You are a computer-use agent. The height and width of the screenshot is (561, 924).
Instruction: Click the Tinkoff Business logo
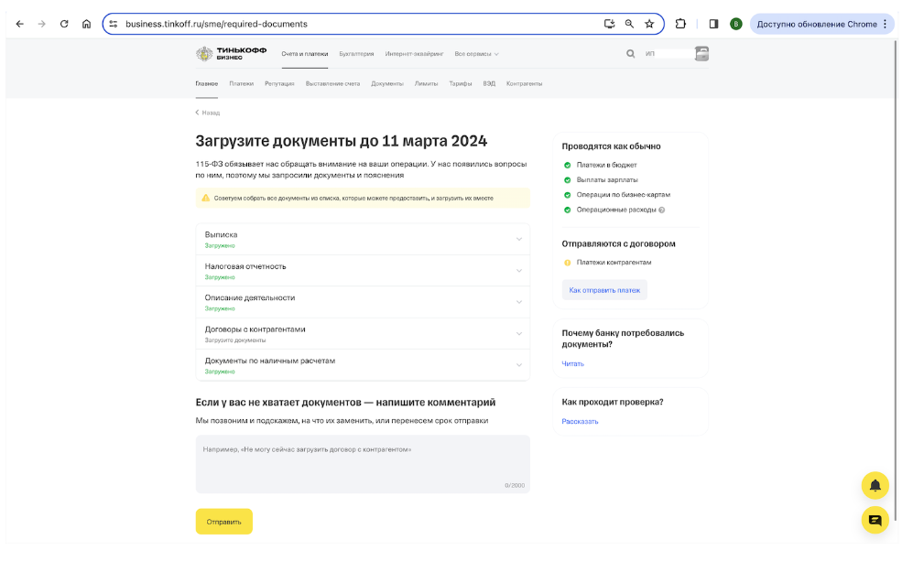coord(231,54)
